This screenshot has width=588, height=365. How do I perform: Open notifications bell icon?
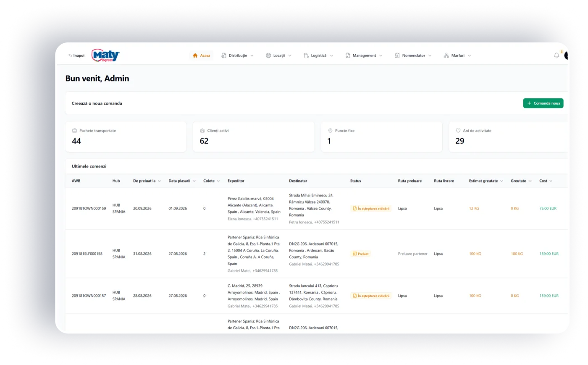(556, 56)
